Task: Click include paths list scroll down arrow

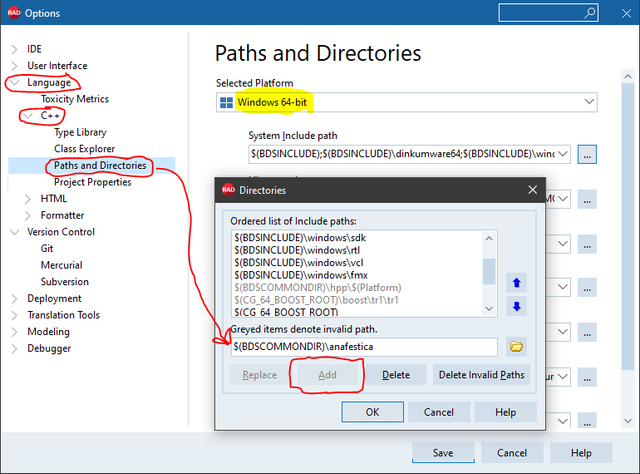Action: 489,309
